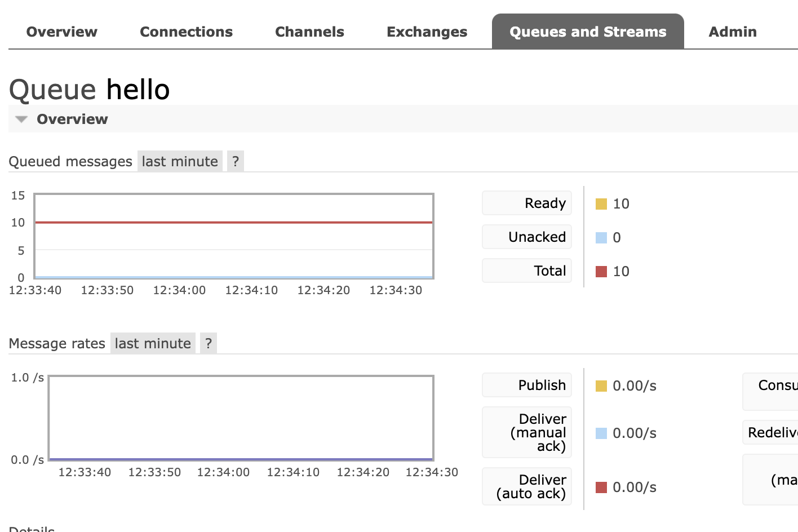Click the Unacked count value 0

pyautogui.click(x=617, y=238)
